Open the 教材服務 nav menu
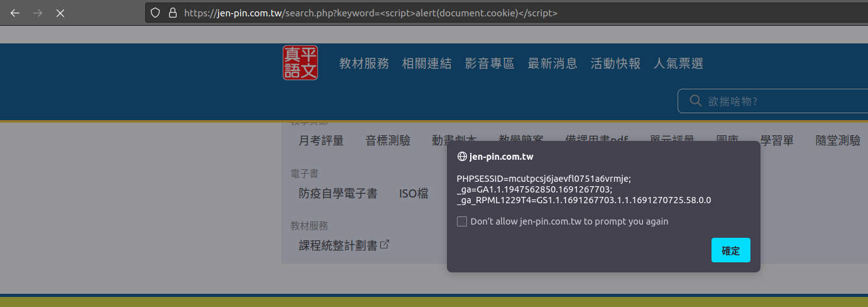Image resolution: width=868 pixels, height=307 pixels. click(364, 64)
